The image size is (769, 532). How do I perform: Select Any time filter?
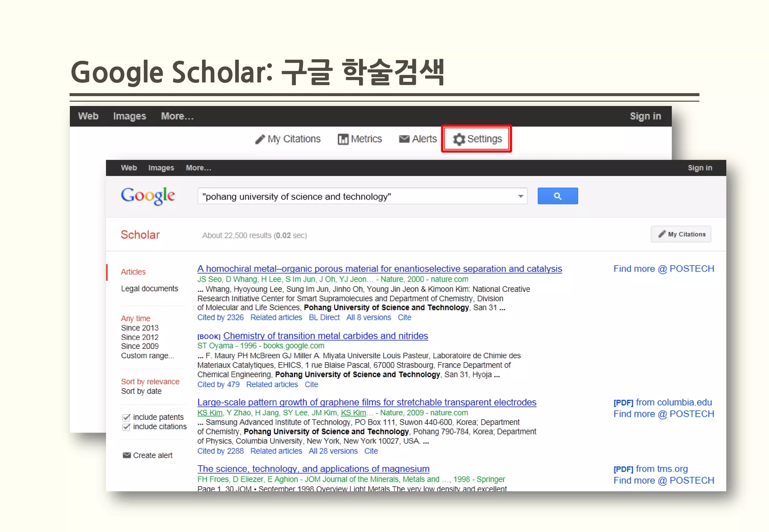click(136, 318)
